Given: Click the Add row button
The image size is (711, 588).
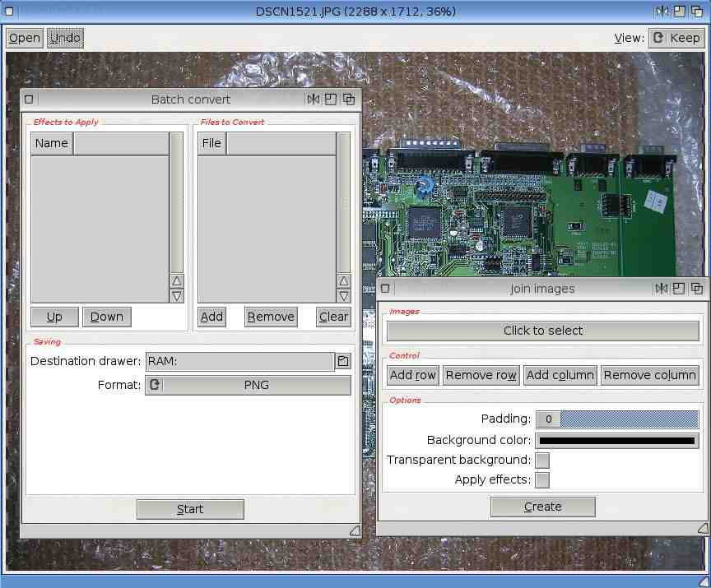Looking at the screenshot, I should click(x=412, y=375).
